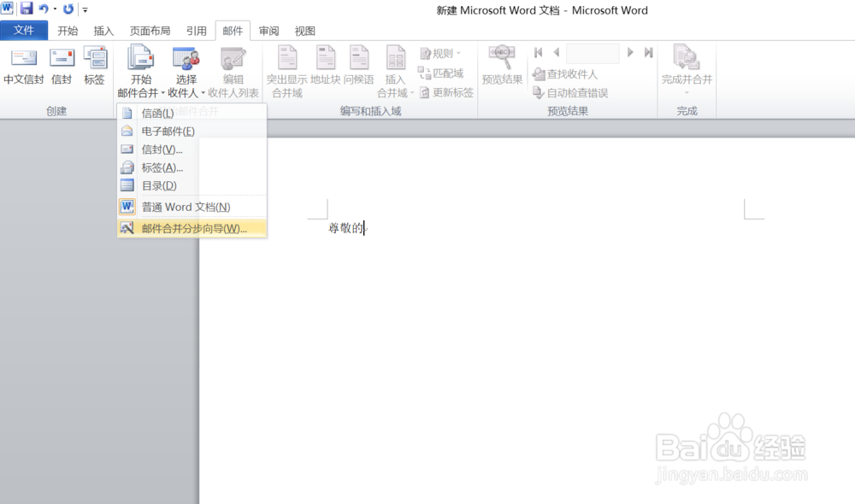Click the 信封 button

pyautogui.click(x=62, y=66)
